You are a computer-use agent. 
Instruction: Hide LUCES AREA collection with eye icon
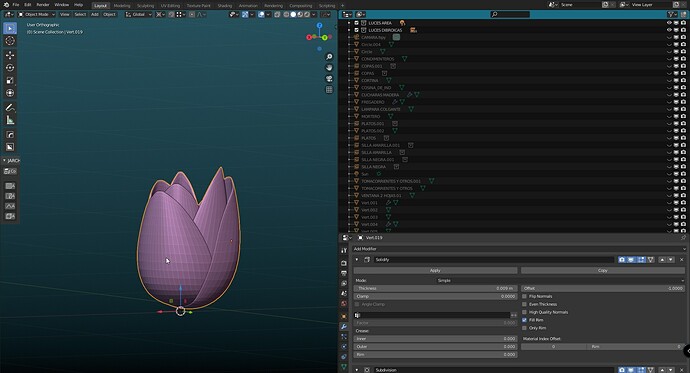coord(669,23)
